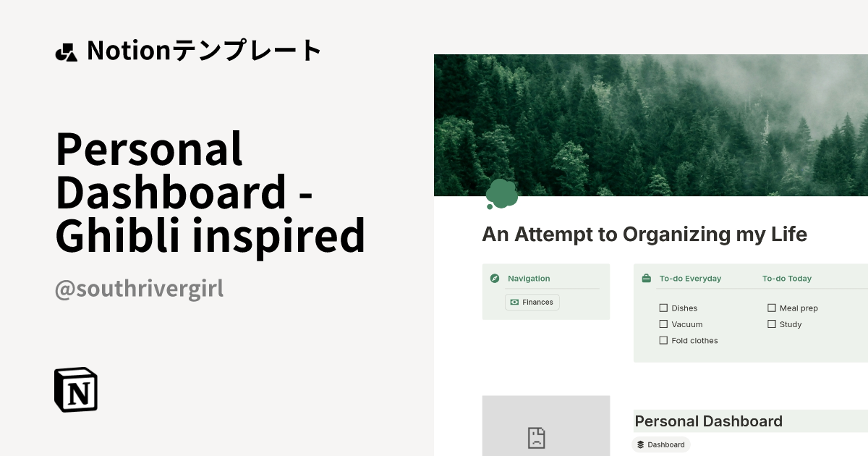Click the briefcase icon beside To-do Everyday
Screen dimensions: 868x456
[646, 278]
